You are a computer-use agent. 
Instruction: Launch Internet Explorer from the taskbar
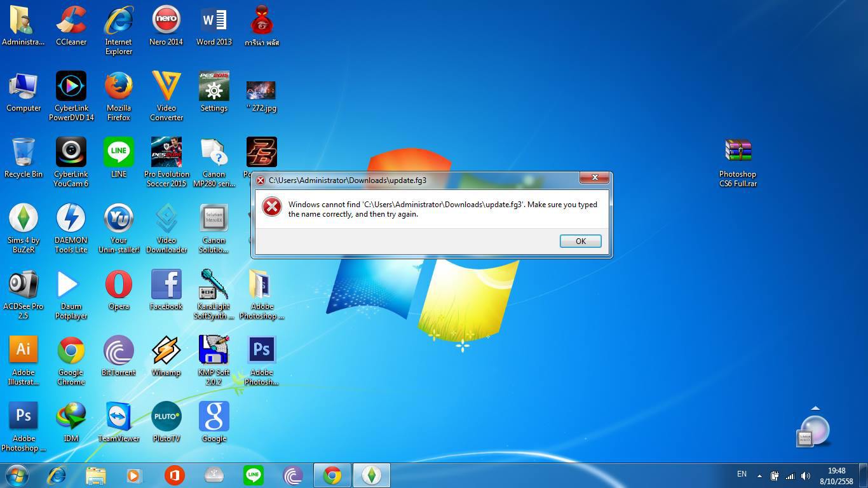pyautogui.click(x=56, y=475)
